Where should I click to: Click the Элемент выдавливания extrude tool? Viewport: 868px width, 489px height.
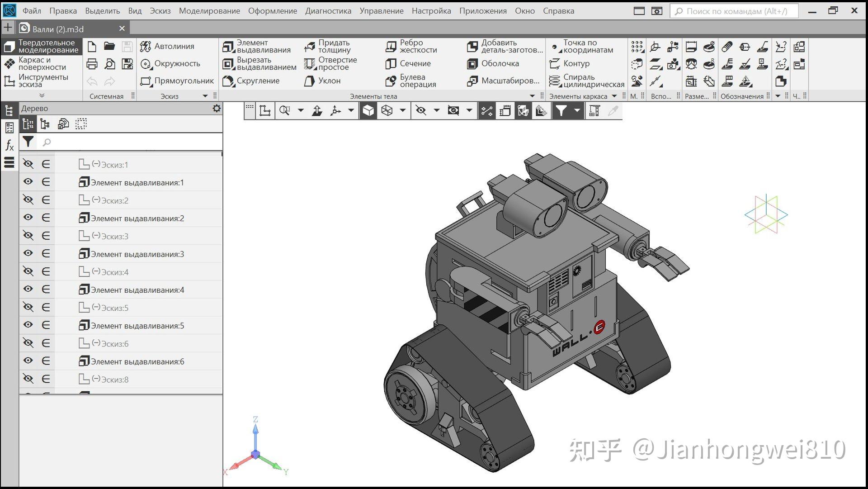coord(257,46)
